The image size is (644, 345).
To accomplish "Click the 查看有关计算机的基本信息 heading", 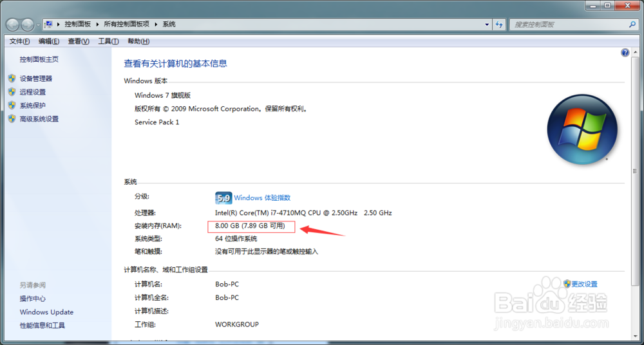I will coord(176,64).
